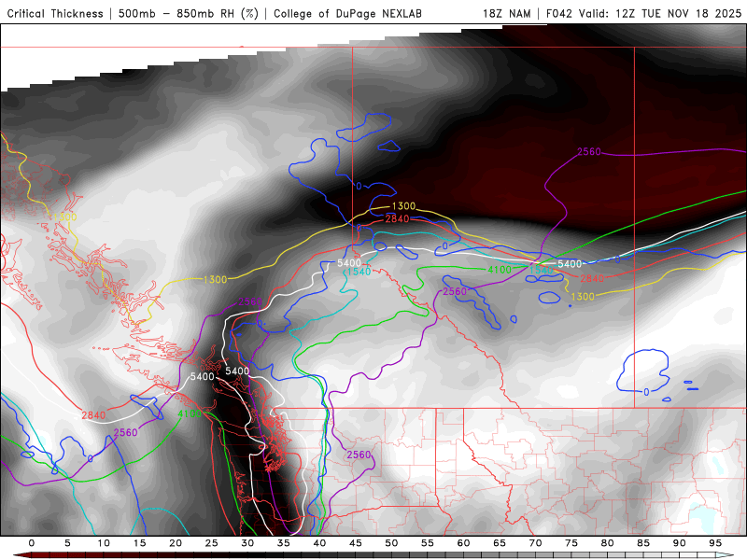
Task: Click the 70 tick label on the color bar
Action: (x=535, y=543)
